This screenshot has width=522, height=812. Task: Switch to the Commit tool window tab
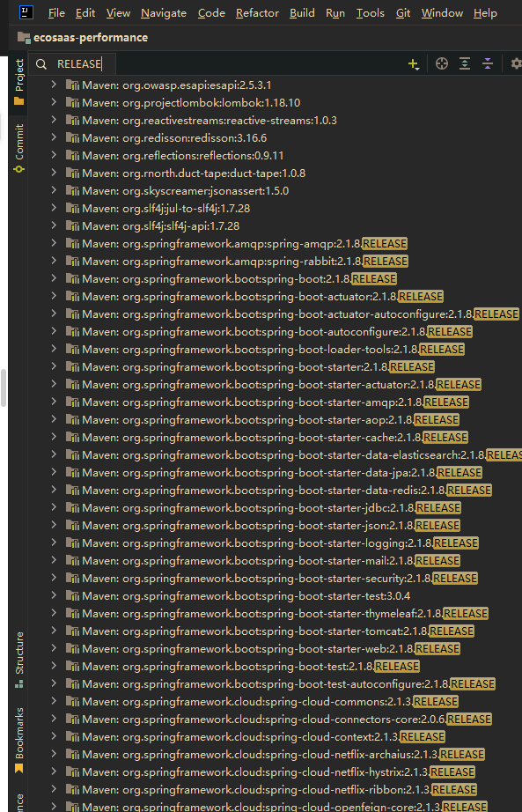(x=19, y=148)
